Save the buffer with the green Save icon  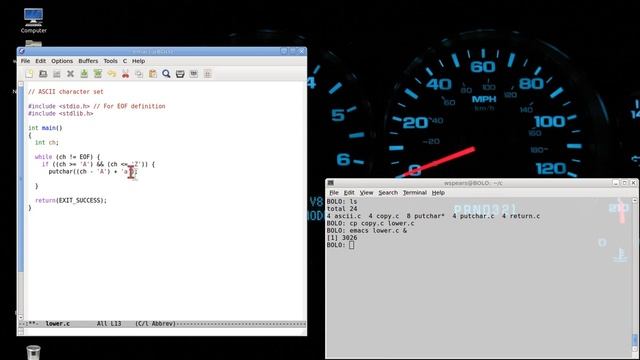coord(84,74)
